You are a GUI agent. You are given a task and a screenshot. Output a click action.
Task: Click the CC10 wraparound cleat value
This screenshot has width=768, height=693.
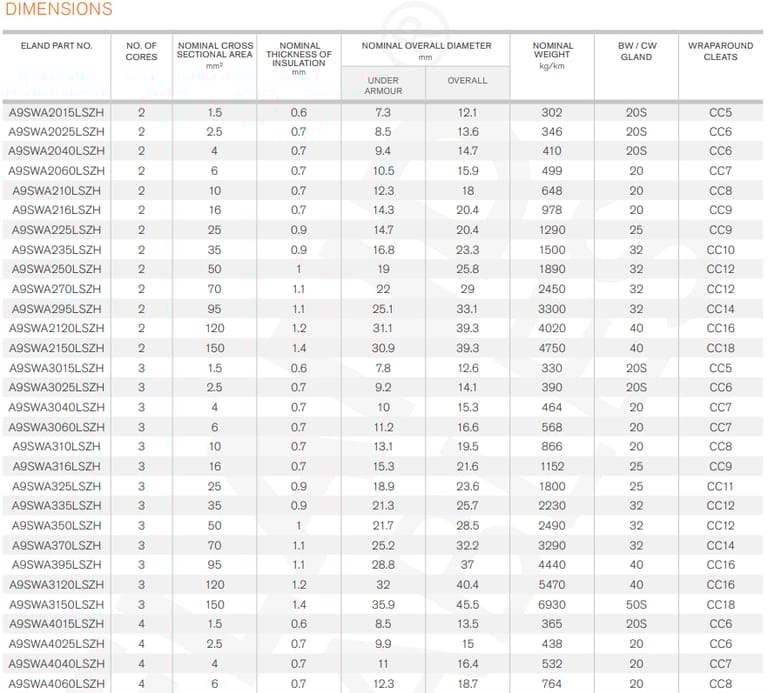(720, 250)
